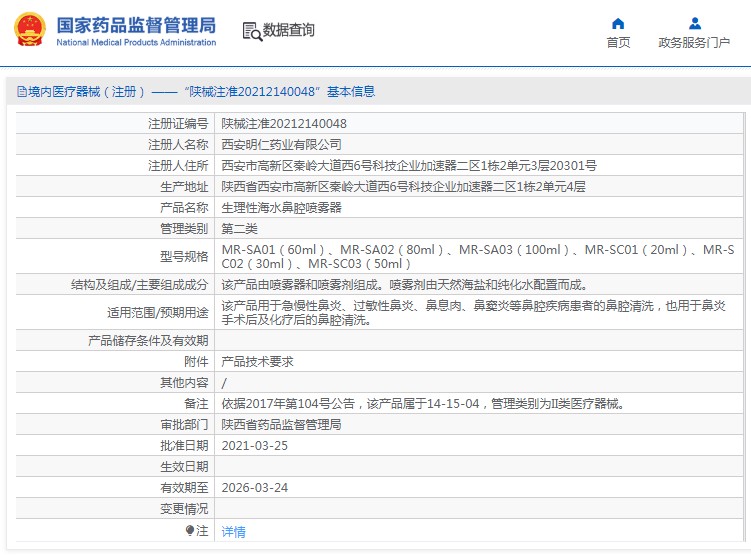Click the 生产地址 row label
The height and width of the screenshot is (556, 751).
pos(184,187)
